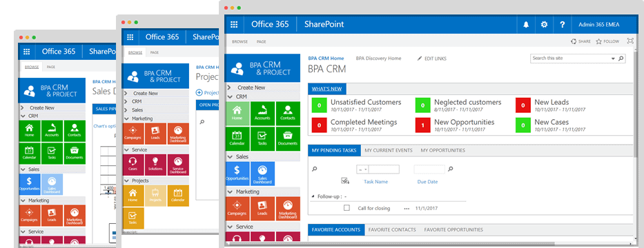Screen dimensions: 644x248
Task: Open Documents tile in the left window
Action: coord(75,154)
